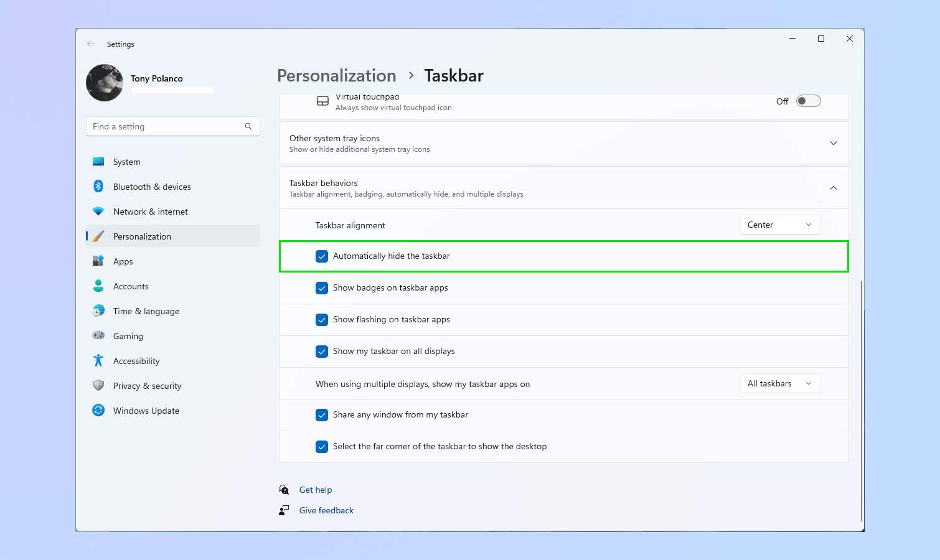Focus the Find a setting field
Screen dimensions: 940x560
click(173, 126)
